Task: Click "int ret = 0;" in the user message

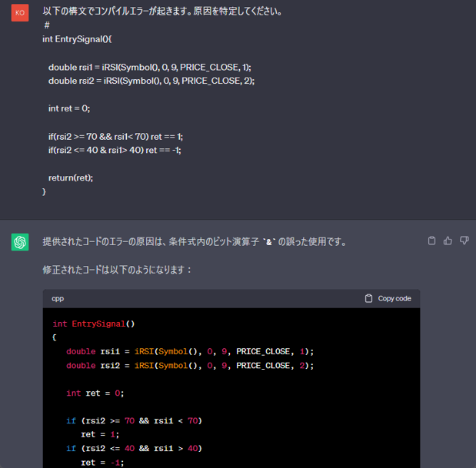Action: pos(69,108)
